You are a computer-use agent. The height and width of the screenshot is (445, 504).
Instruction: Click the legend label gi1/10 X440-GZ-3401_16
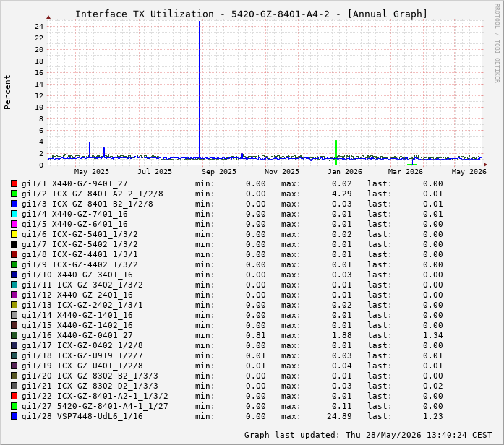(x=77, y=275)
